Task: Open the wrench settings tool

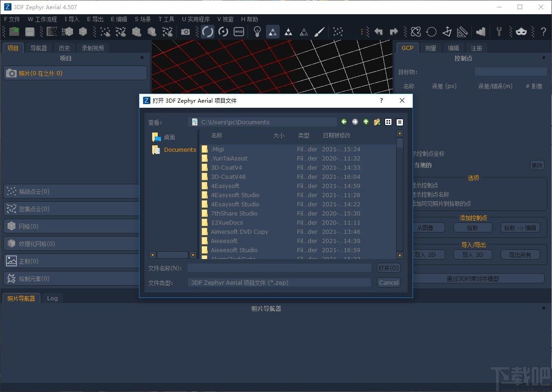Action: [499, 32]
